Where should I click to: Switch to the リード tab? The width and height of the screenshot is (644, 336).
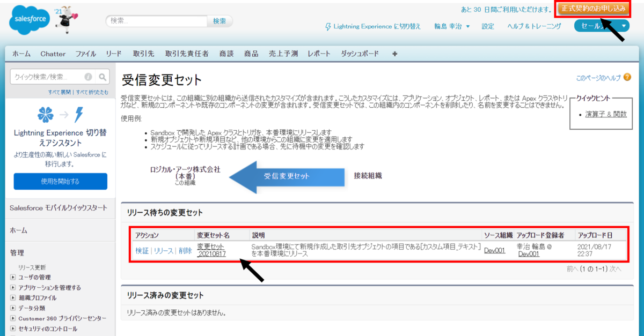click(114, 54)
